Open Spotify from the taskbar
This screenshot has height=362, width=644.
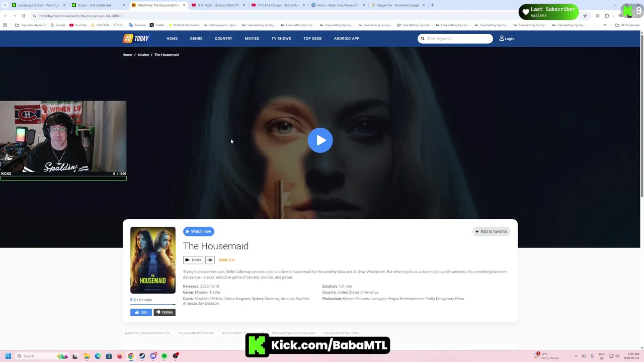[x=164, y=356]
